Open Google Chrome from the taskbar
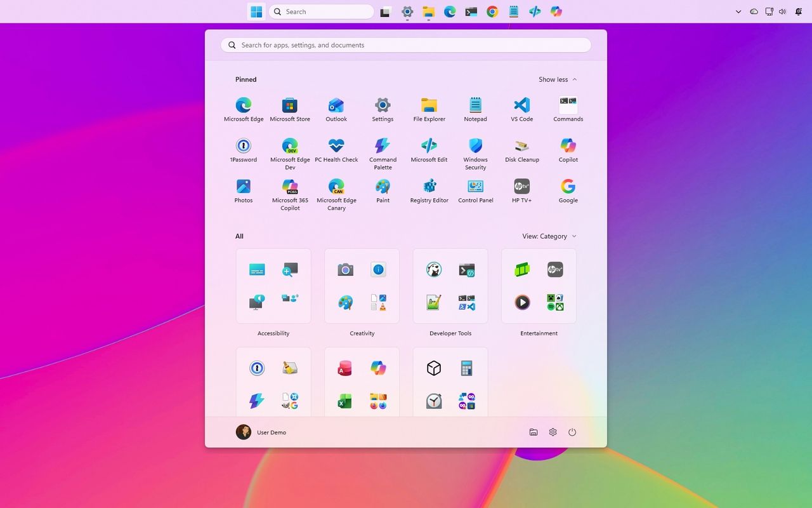 coord(492,11)
